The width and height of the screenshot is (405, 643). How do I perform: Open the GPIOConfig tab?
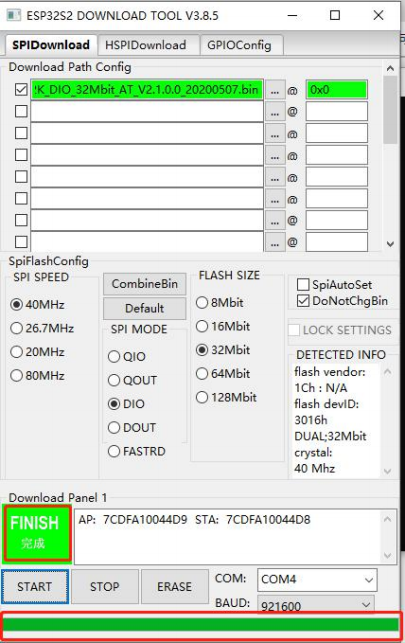pyautogui.click(x=239, y=45)
